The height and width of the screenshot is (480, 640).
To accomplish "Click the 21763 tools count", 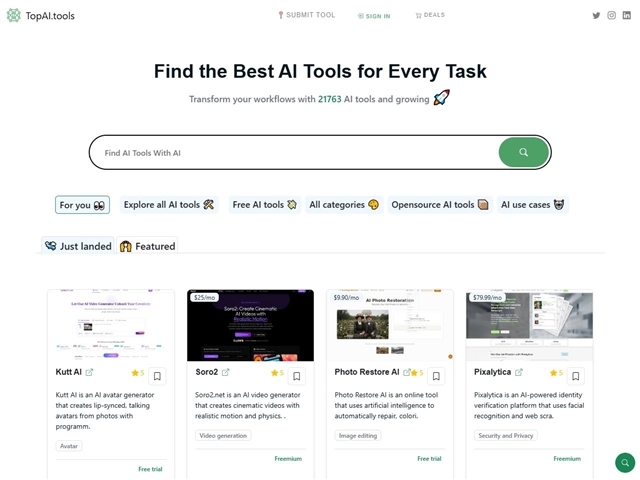I will [x=329, y=99].
